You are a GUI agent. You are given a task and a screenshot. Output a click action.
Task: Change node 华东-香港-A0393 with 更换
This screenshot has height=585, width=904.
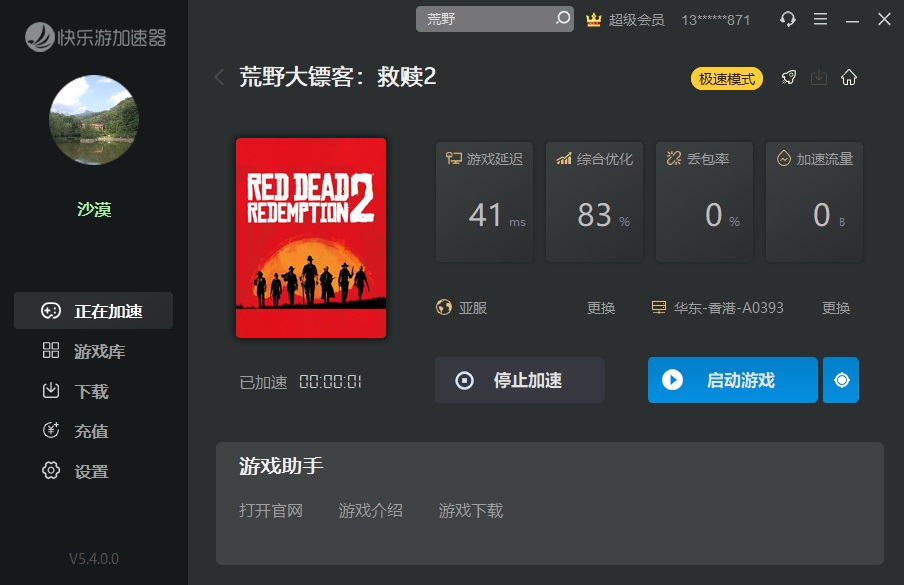click(x=836, y=308)
